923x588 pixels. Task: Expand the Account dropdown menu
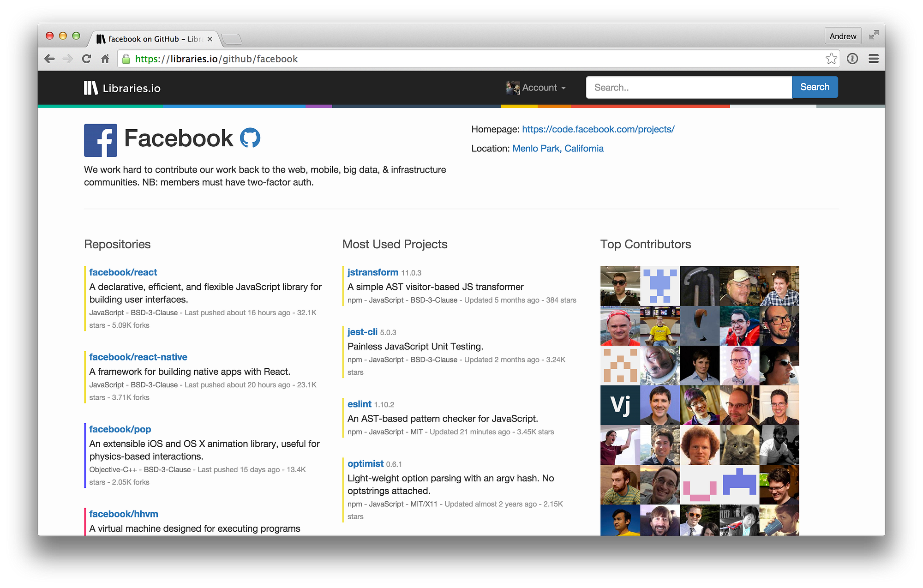[537, 88]
